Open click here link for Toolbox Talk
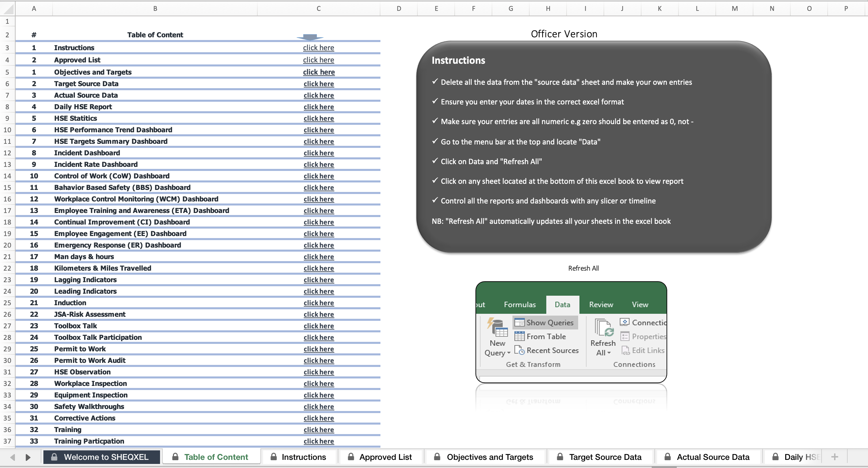The image size is (868, 468). tap(319, 326)
